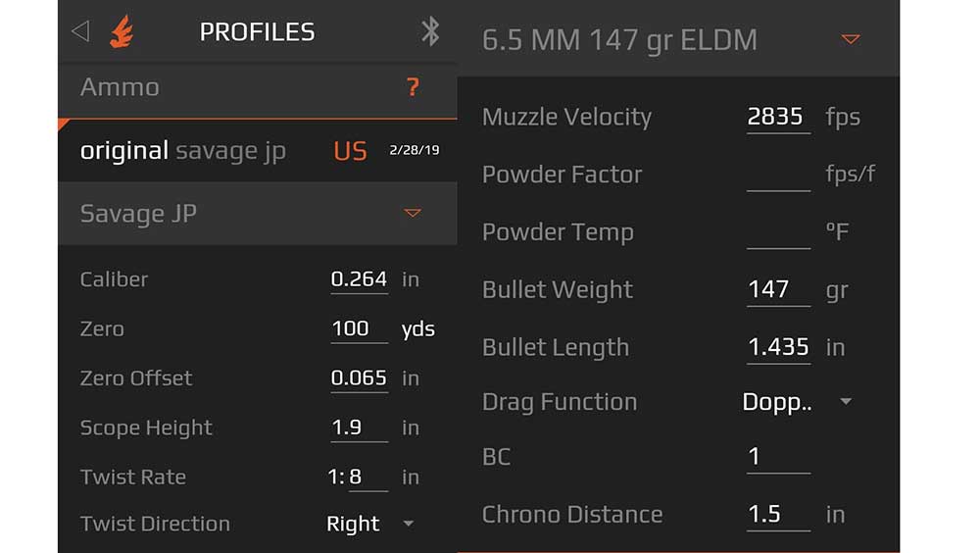This screenshot has height=553, width=980.
Task: Tap the US units label
Action: click(350, 151)
